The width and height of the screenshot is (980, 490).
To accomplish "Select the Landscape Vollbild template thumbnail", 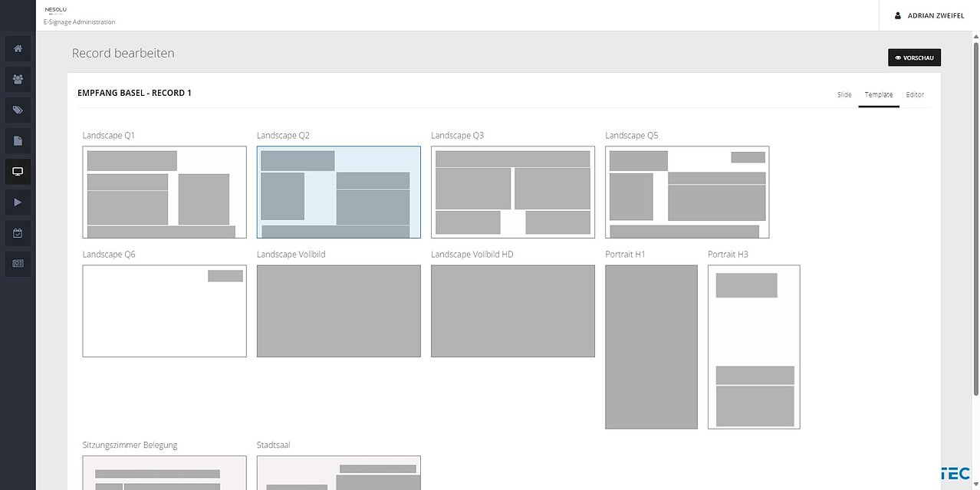I will [x=339, y=311].
